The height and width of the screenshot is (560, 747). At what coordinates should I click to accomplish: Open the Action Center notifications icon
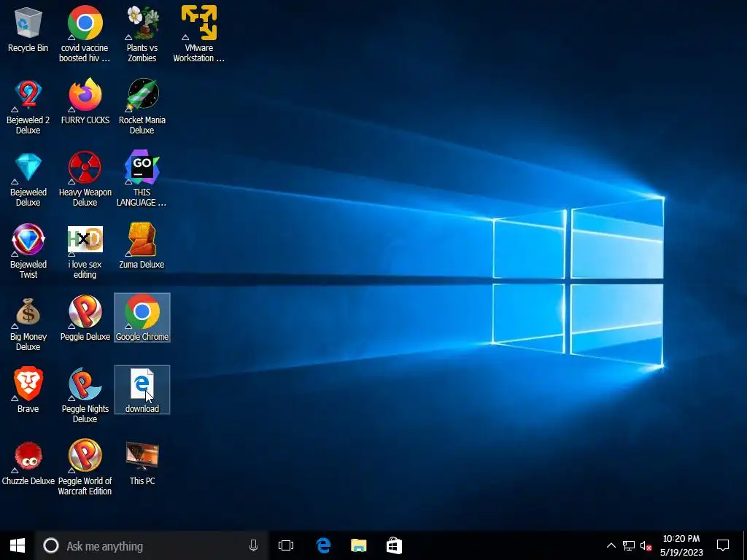[x=723, y=545]
